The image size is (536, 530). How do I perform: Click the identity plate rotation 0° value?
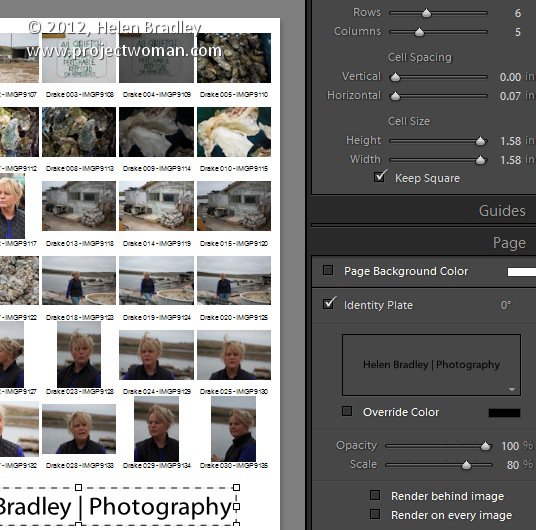(x=506, y=305)
